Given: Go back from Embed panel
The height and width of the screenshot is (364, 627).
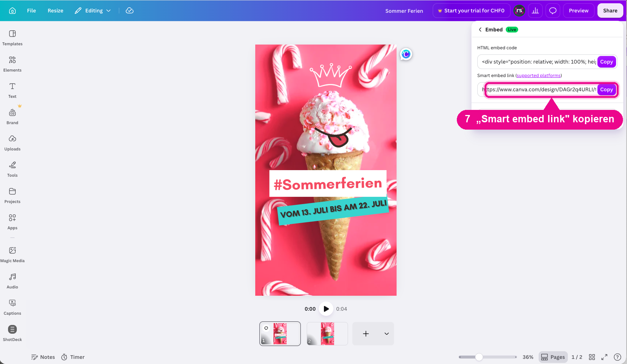Looking at the screenshot, I should click(x=480, y=30).
